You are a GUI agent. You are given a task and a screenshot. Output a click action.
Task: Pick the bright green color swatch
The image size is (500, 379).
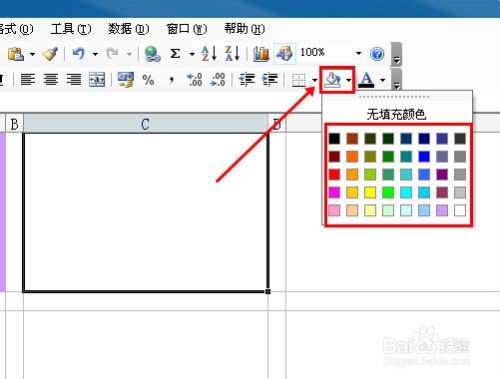coord(388,192)
